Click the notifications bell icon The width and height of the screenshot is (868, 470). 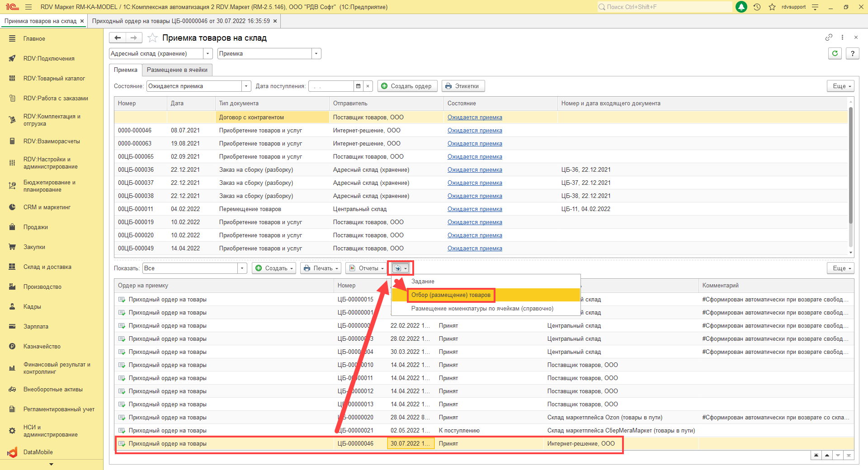point(741,7)
